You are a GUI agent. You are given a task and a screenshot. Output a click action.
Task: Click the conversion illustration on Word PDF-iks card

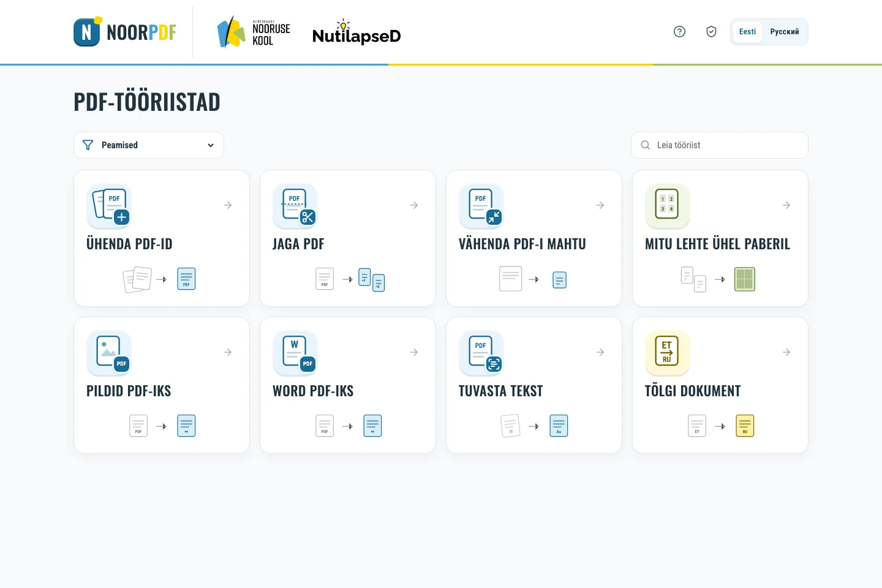[349, 426]
